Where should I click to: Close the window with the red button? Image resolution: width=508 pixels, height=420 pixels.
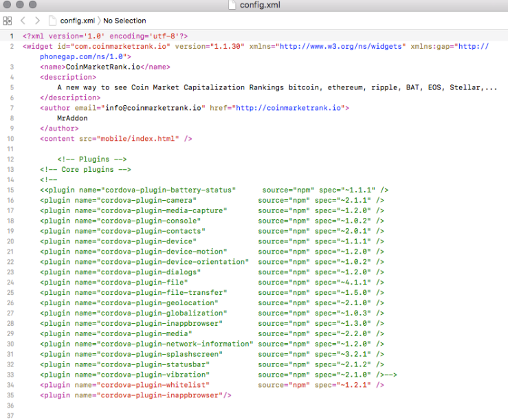tap(8, 5)
